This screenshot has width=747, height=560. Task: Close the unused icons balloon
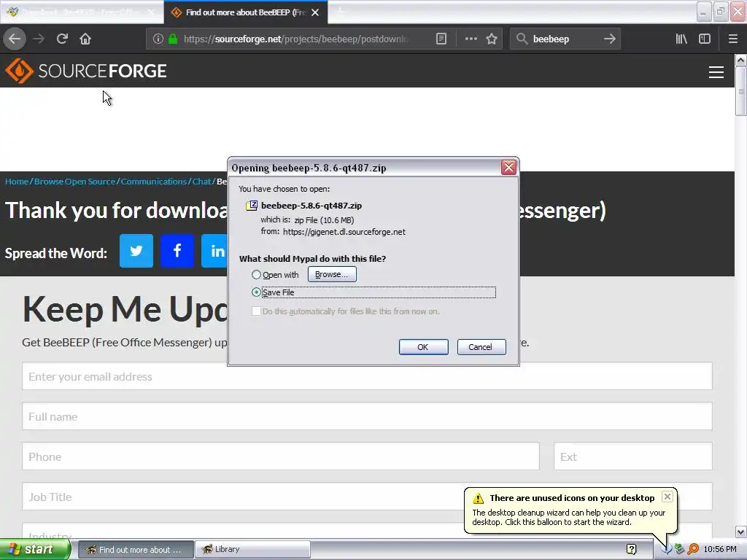667,497
